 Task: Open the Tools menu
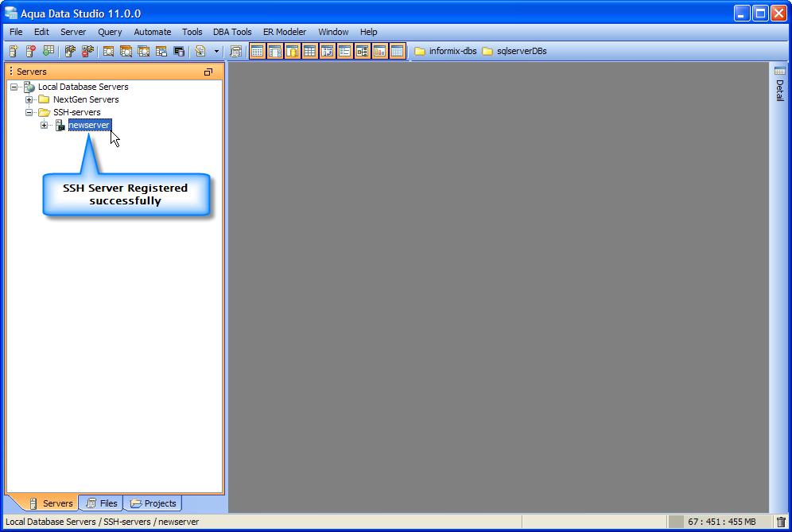coord(192,32)
